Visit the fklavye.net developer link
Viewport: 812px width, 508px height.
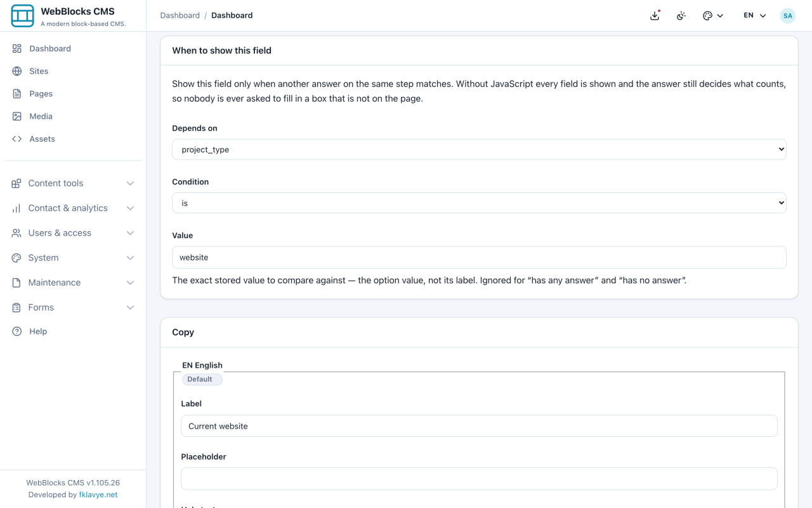click(98, 495)
